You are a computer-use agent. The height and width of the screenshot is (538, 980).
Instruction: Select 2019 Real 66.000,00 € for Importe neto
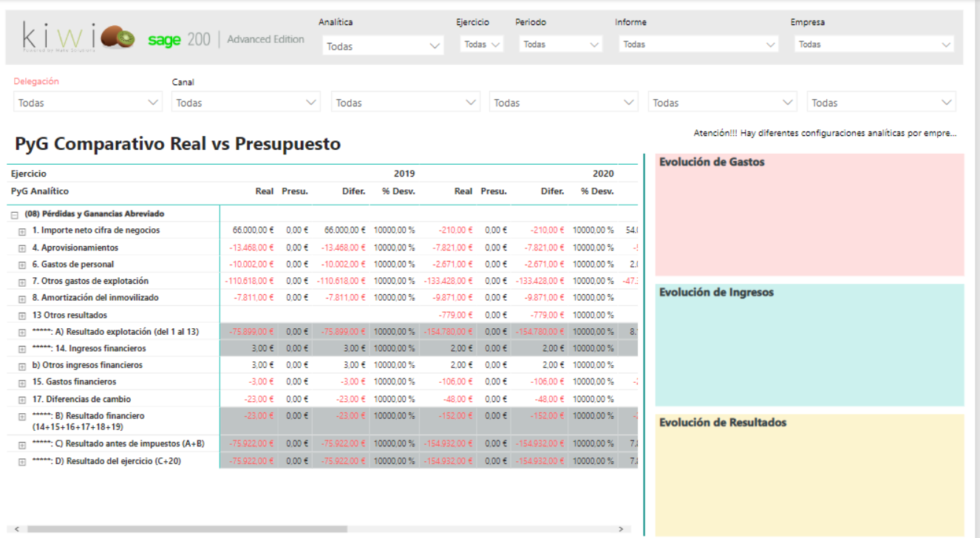click(x=253, y=231)
